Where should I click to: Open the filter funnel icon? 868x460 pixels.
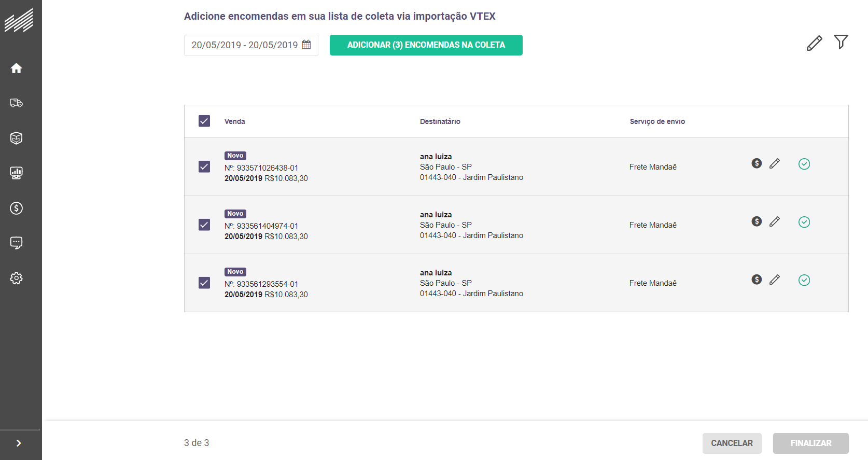click(841, 42)
